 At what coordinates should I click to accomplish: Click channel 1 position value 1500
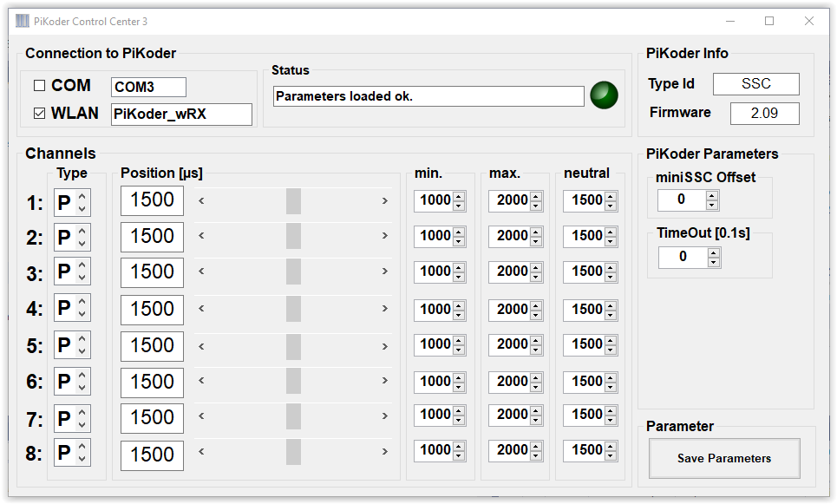[152, 200]
